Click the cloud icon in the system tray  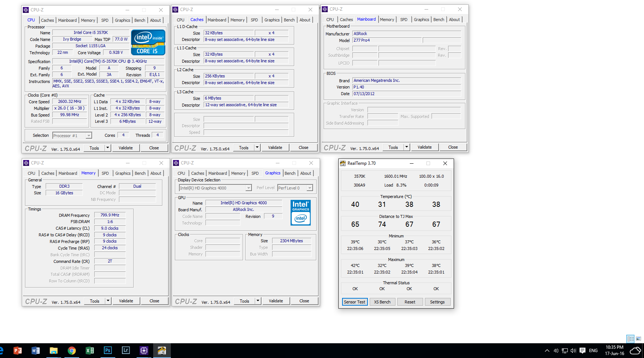[635, 350]
